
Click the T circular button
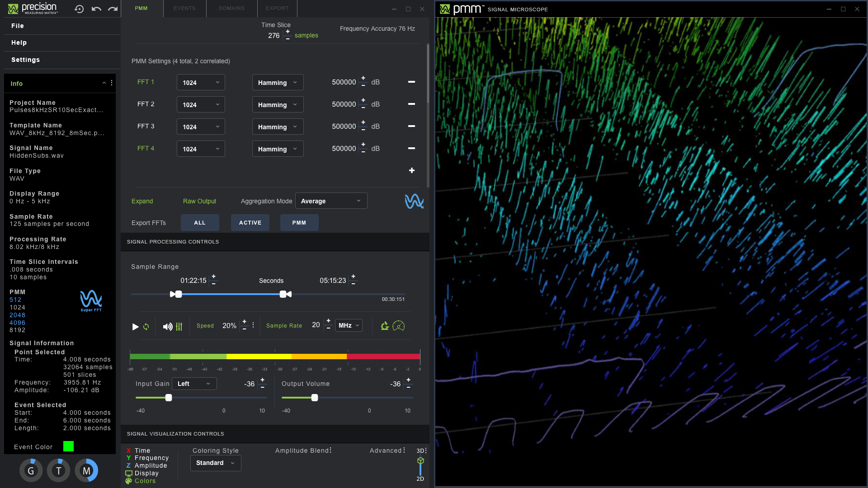58,470
